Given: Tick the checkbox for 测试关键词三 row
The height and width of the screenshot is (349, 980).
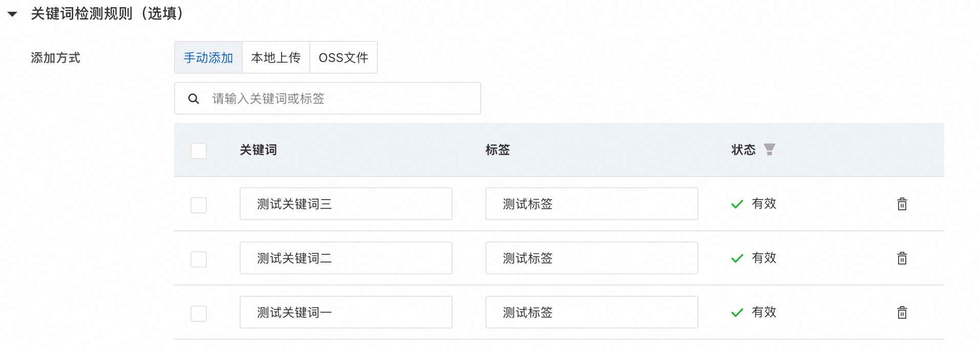Looking at the screenshot, I should click(x=199, y=205).
